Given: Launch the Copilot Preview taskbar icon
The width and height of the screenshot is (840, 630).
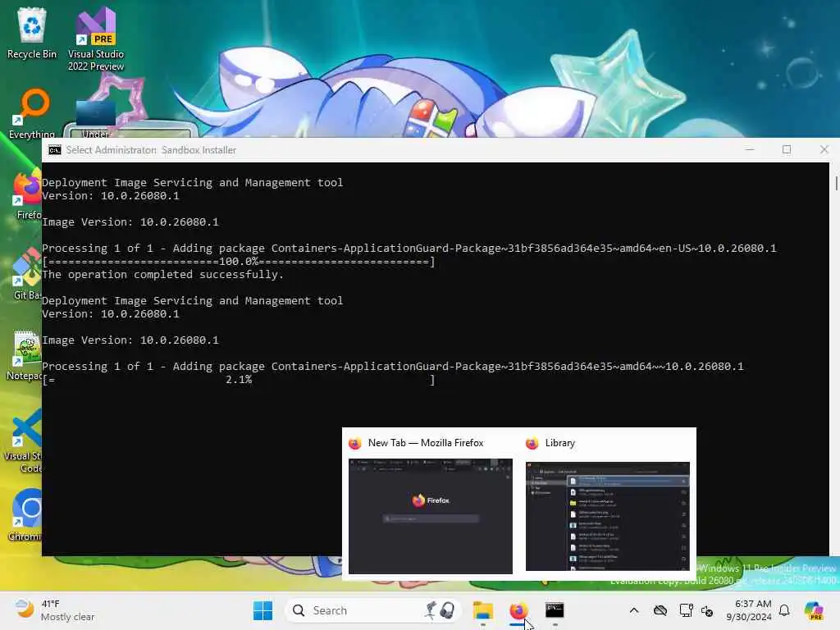Looking at the screenshot, I should click(x=814, y=610).
